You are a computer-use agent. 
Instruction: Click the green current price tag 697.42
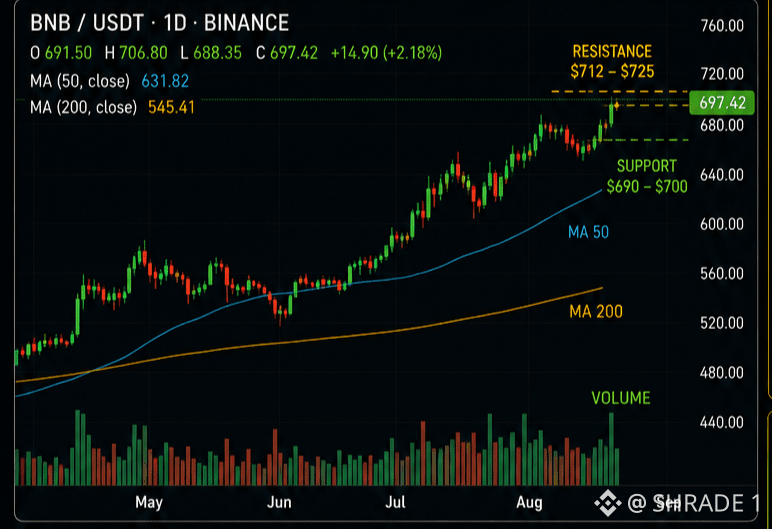click(722, 102)
